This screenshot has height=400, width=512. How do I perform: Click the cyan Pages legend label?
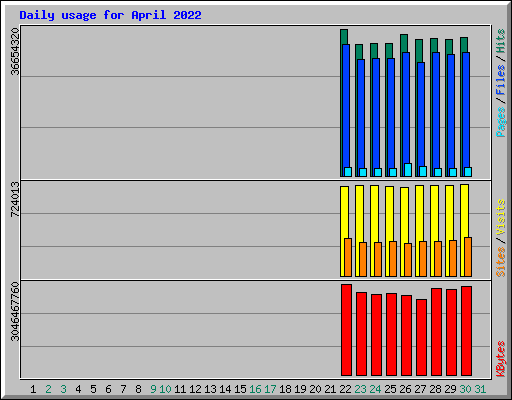pos(500,122)
